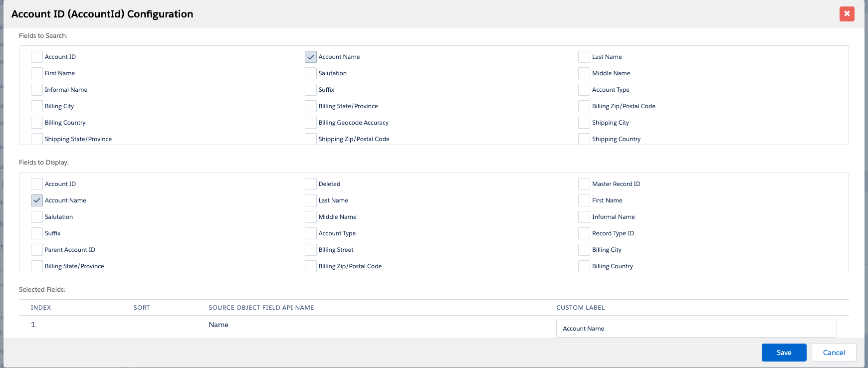Click the Cancel button
Image resolution: width=868 pixels, height=368 pixels.
(834, 353)
